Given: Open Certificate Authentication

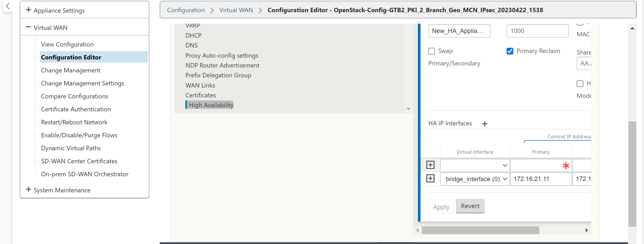Looking at the screenshot, I should coord(76,109).
